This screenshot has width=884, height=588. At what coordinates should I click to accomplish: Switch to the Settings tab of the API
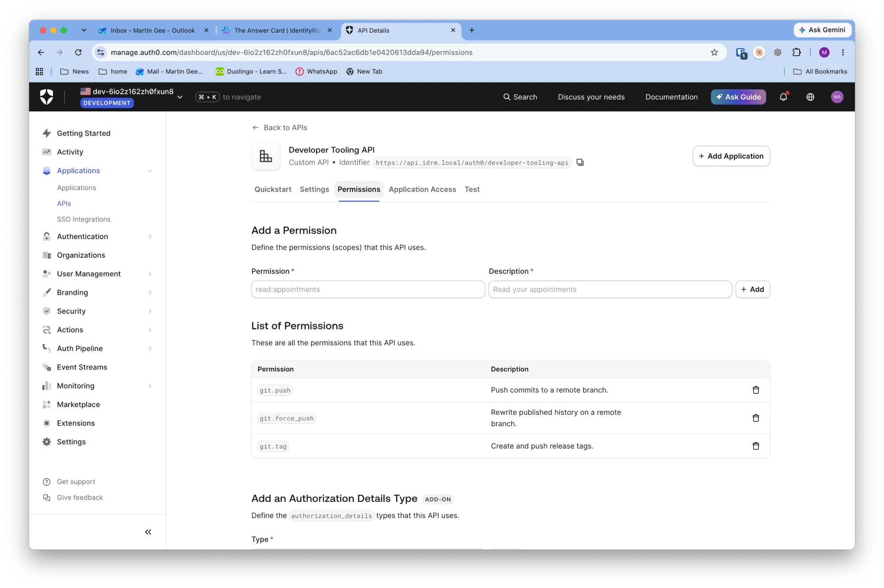(x=314, y=189)
